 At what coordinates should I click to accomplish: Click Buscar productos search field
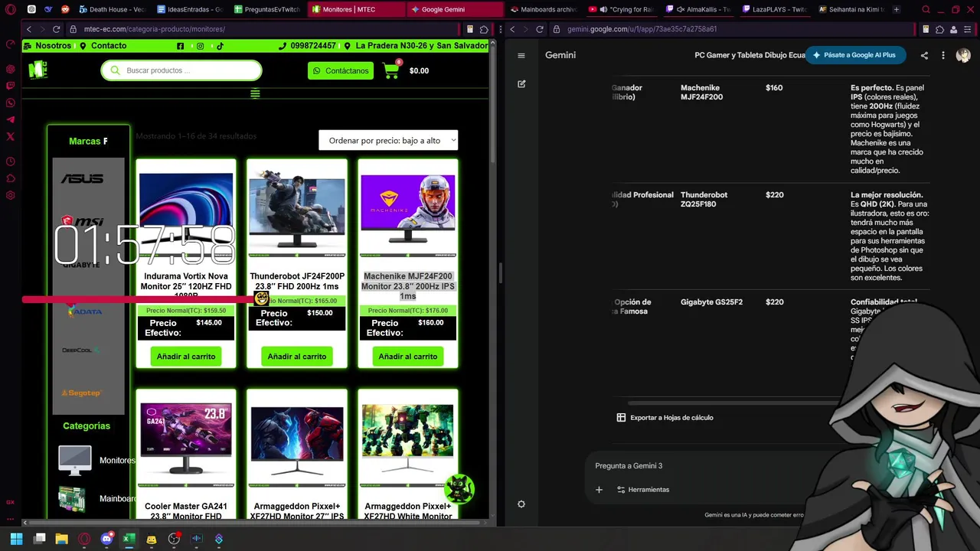click(x=181, y=70)
